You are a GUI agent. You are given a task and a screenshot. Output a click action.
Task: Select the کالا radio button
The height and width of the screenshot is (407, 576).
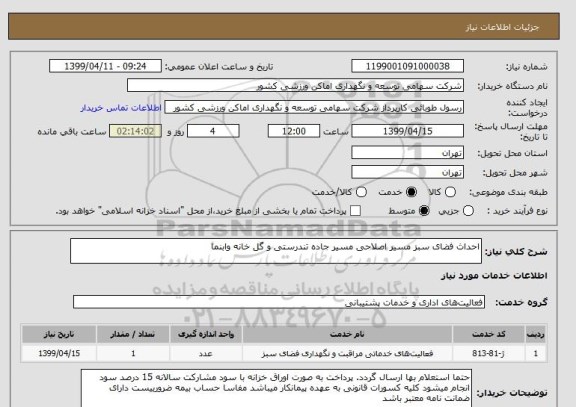pos(450,192)
